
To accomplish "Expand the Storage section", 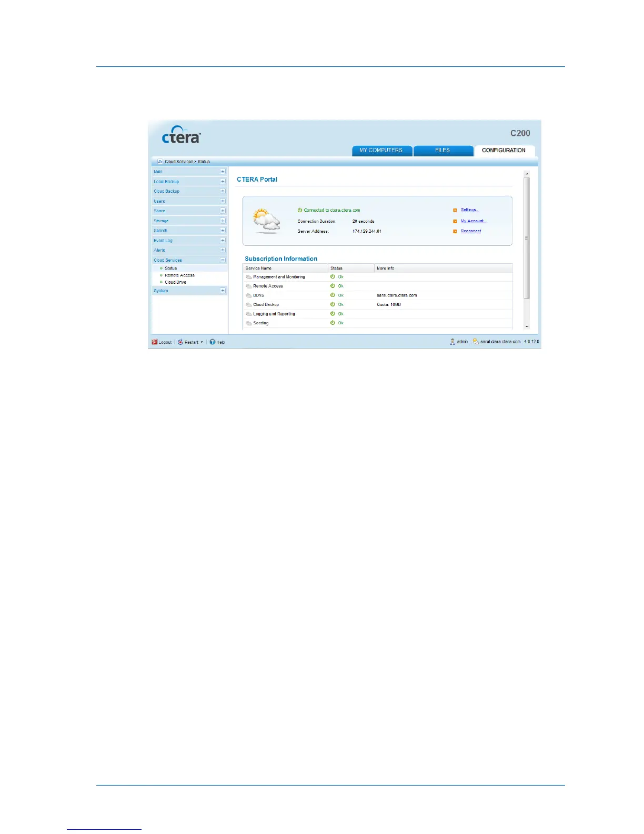I will pyautogui.click(x=223, y=221).
